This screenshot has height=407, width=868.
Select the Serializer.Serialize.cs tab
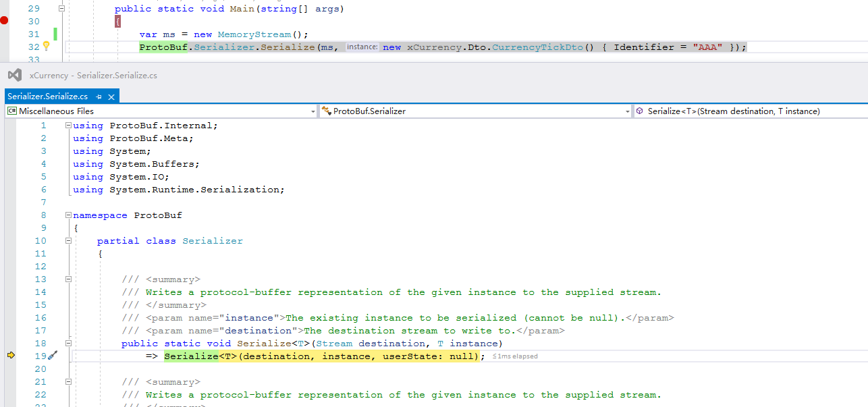point(47,97)
